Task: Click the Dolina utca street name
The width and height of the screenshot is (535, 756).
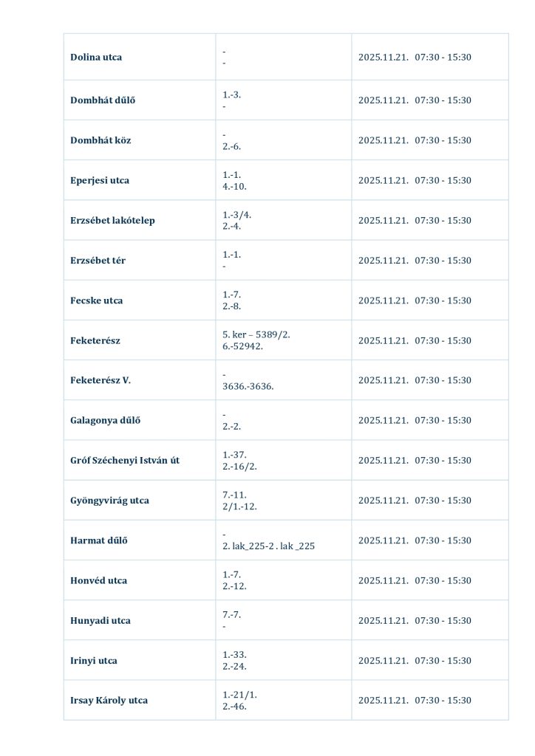Action: pyautogui.click(x=96, y=58)
